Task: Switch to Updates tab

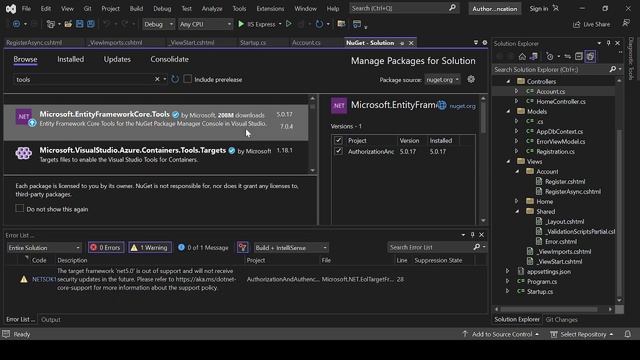Action: coord(117,59)
